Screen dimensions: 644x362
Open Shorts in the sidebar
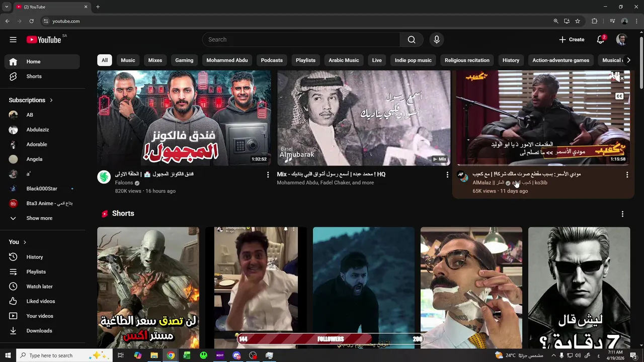click(x=42, y=76)
